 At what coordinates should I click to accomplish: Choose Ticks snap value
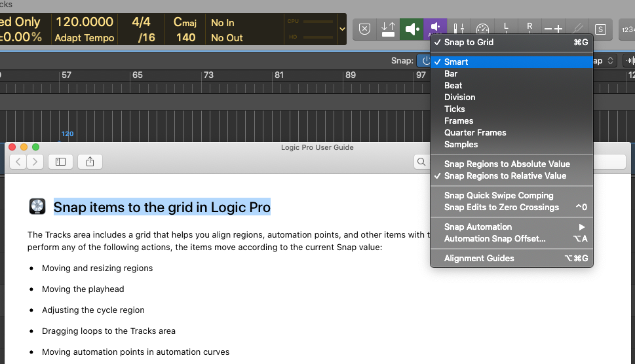[x=512, y=109]
